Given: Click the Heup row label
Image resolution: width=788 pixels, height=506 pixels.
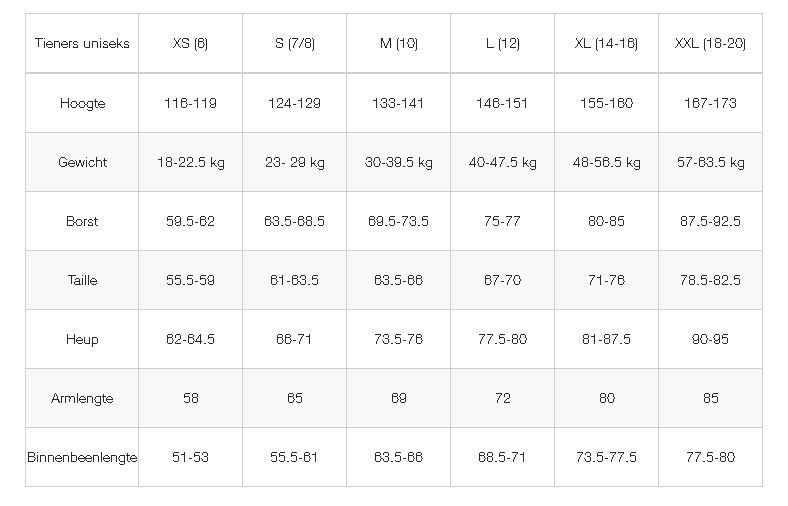Looking at the screenshot, I should pos(82,339).
